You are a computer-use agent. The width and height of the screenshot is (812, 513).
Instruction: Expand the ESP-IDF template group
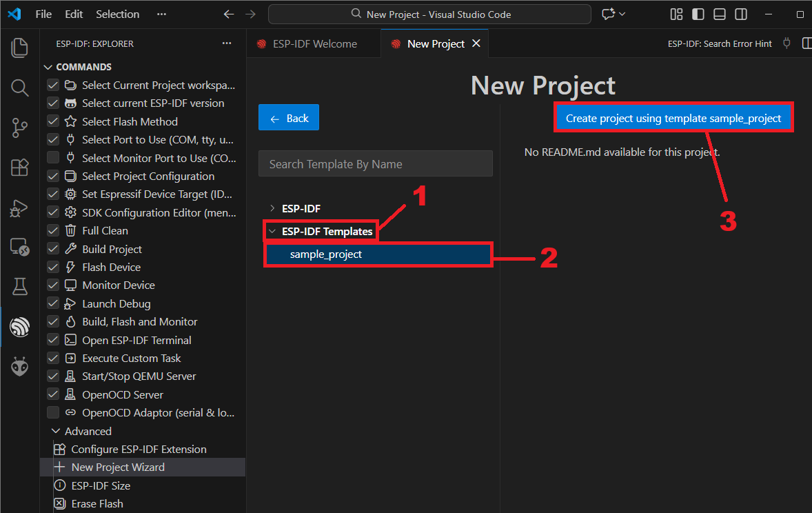point(272,208)
